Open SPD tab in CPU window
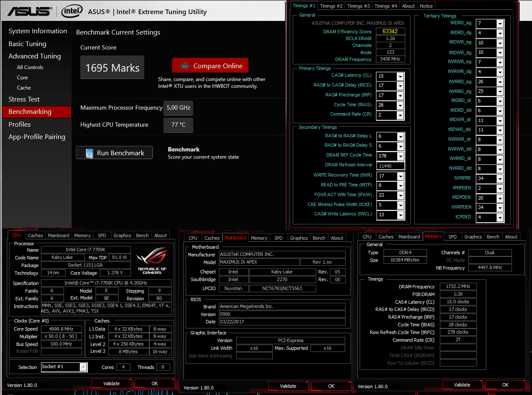 (102, 235)
